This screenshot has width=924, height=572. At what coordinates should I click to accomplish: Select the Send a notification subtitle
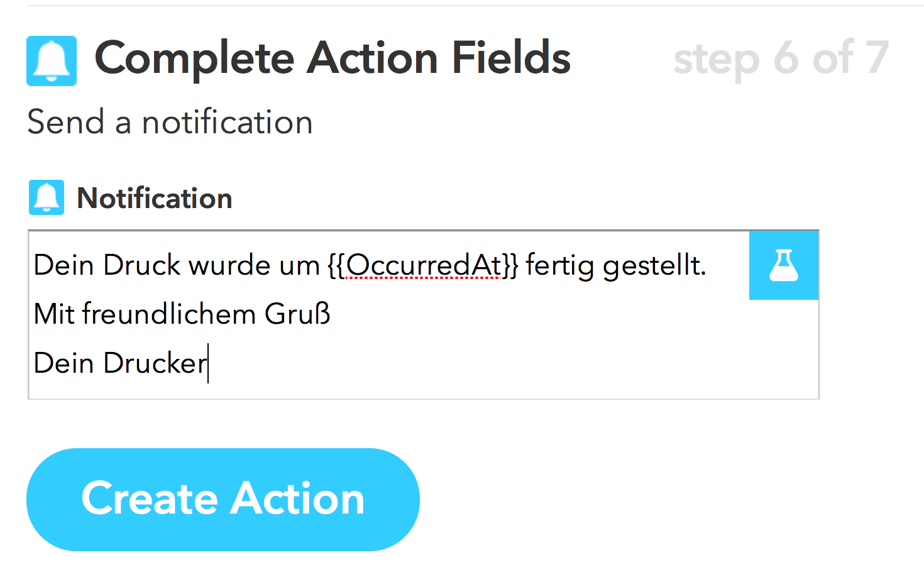pyautogui.click(x=170, y=122)
